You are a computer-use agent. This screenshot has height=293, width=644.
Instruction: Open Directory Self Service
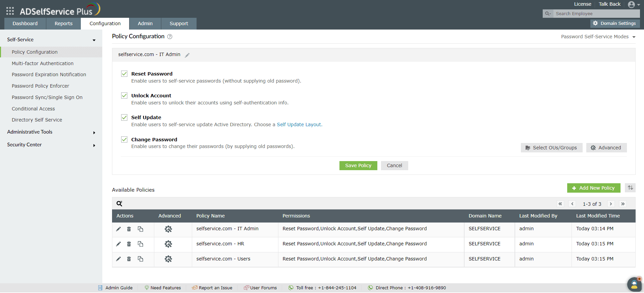[x=37, y=120]
